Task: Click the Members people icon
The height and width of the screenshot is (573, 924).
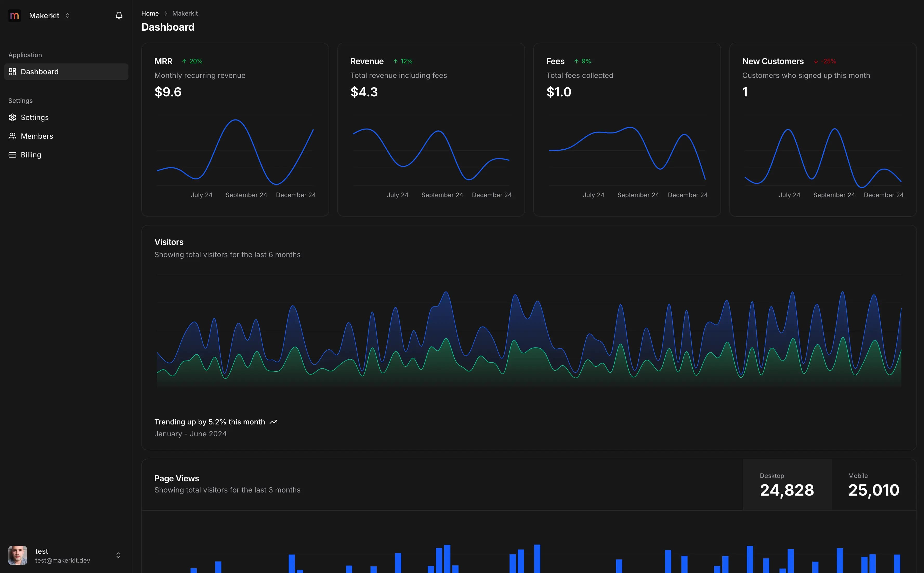Action: [12, 136]
